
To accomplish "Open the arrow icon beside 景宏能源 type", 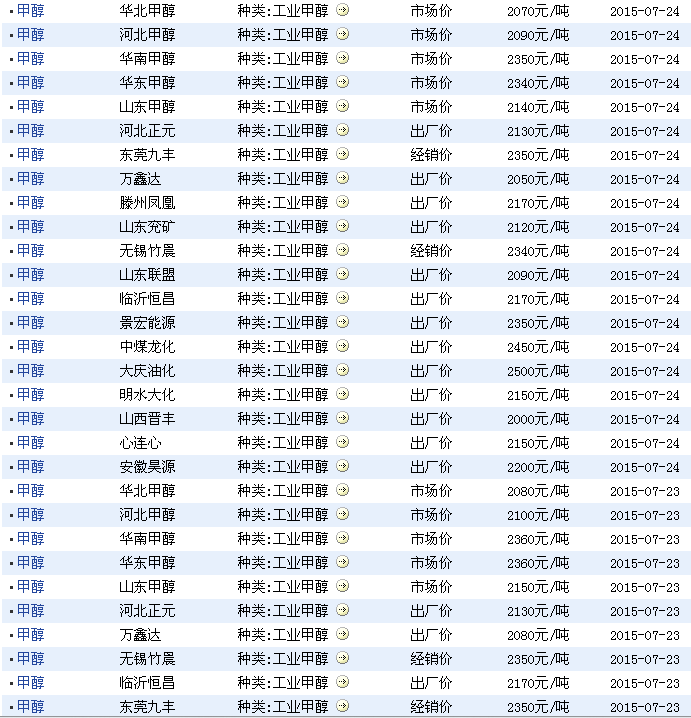I will point(343,322).
